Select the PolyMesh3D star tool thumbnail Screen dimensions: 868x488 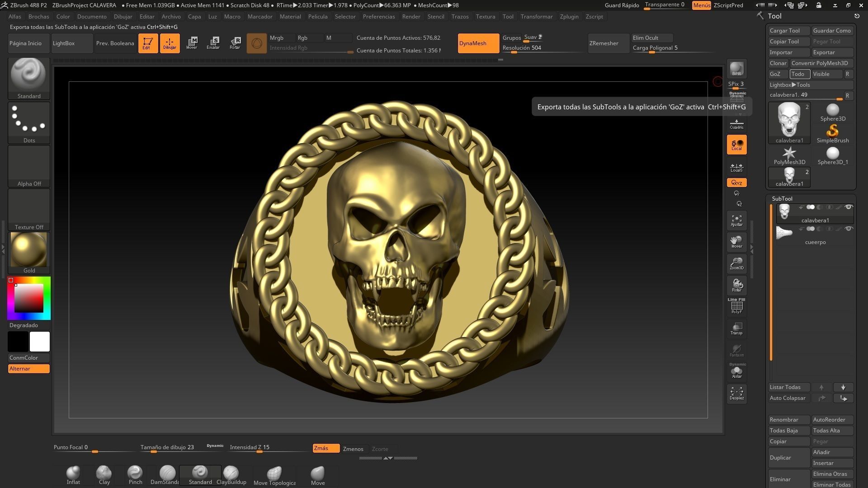coord(789,156)
